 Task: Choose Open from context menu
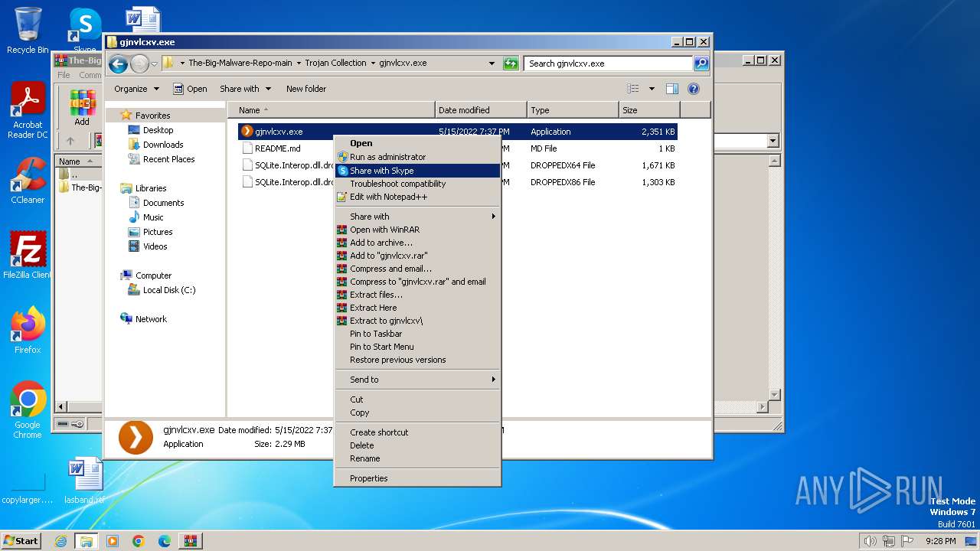417,143
